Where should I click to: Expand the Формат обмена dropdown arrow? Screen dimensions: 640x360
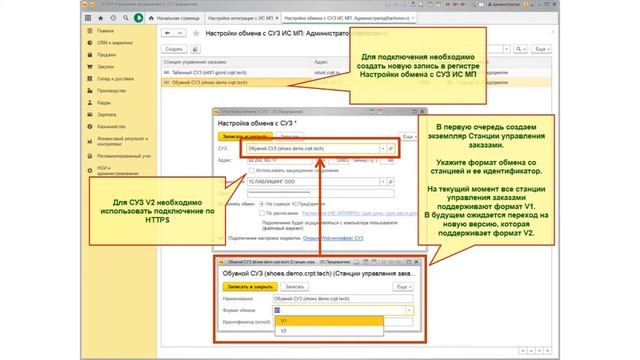pyautogui.click(x=409, y=311)
